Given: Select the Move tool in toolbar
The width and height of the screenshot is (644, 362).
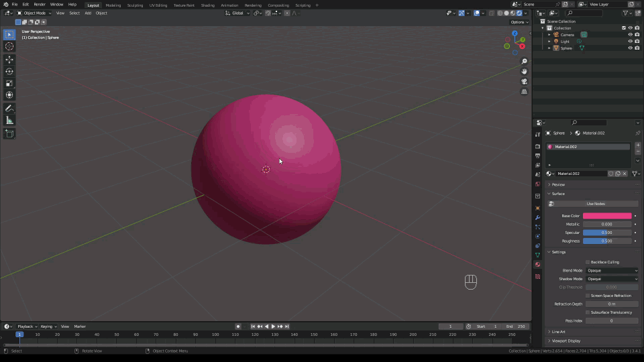Looking at the screenshot, I should (x=9, y=59).
